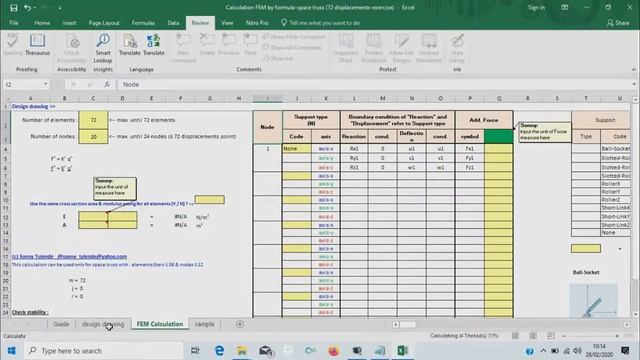Select the Number of nodes cell showing 20
Image resolution: width=640 pixels, height=360 pixels.
pos(93,136)
